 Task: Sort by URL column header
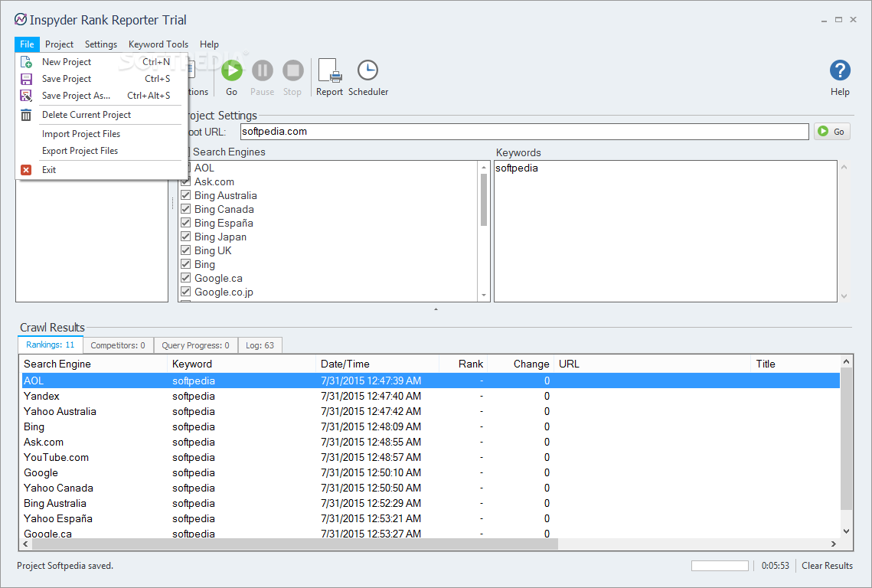pyautogui.click(x=652, y=364)
